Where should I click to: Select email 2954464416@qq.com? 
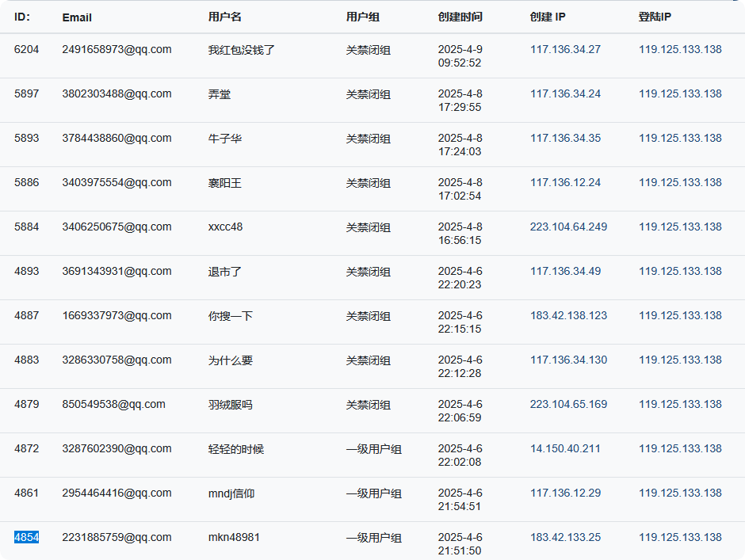coord(117,493)
